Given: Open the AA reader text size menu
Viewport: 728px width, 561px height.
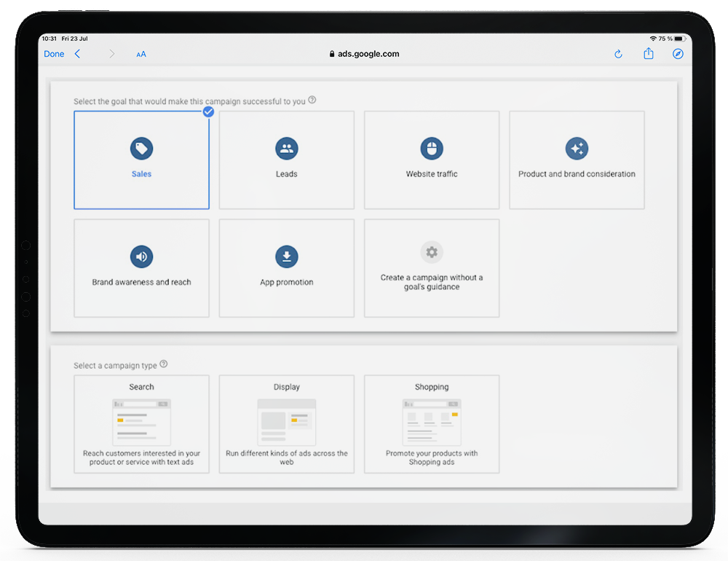Looking at the screenshot, I should click(141, 54).
